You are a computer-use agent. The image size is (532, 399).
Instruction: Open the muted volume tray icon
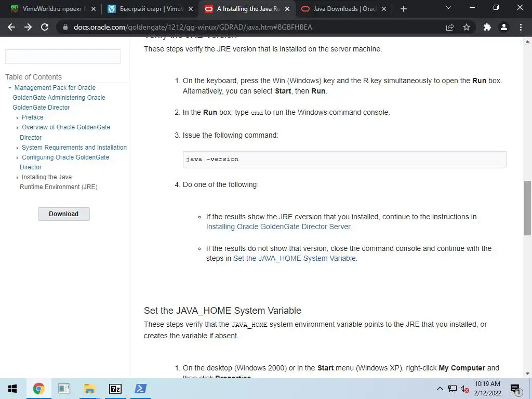pyautogui.click(x=464, y=389)
